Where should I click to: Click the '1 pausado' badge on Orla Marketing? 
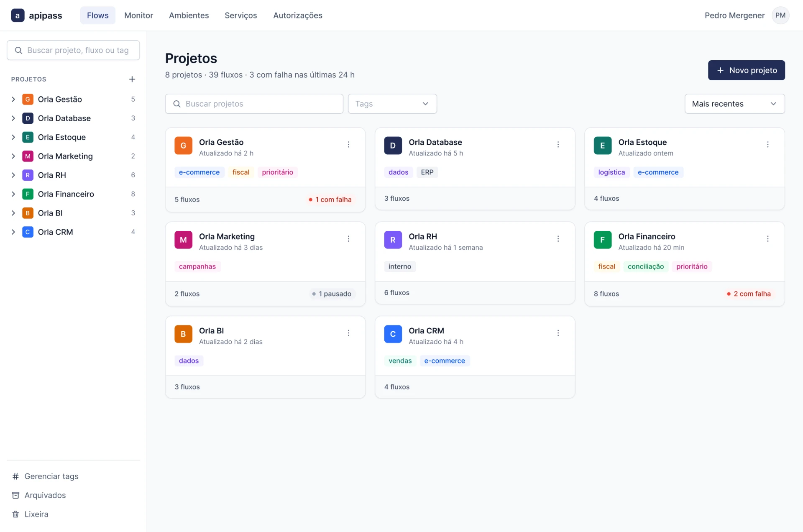pos(332,294)
